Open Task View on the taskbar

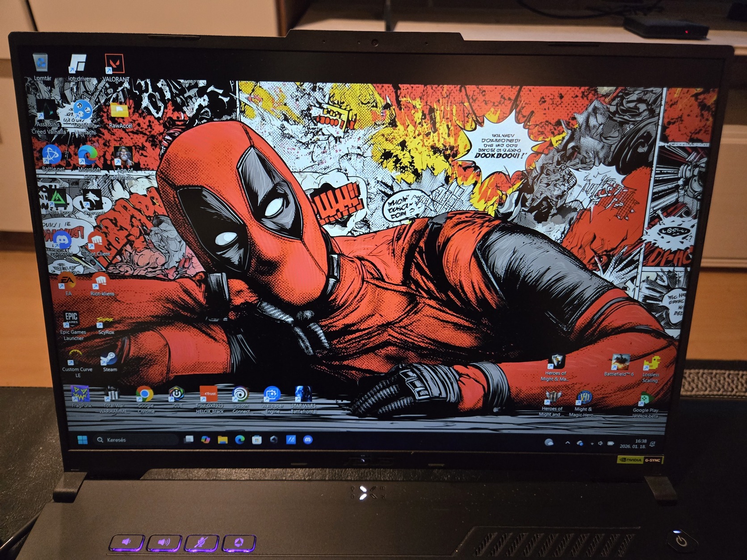coord(189,440)
